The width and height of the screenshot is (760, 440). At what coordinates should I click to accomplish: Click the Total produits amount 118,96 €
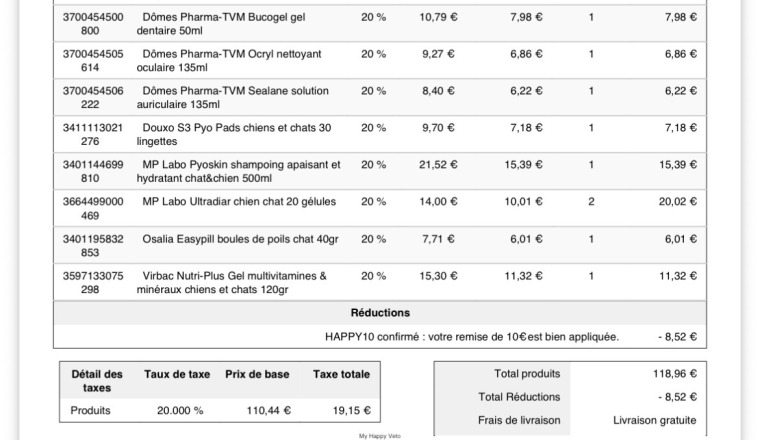[675, 374]
